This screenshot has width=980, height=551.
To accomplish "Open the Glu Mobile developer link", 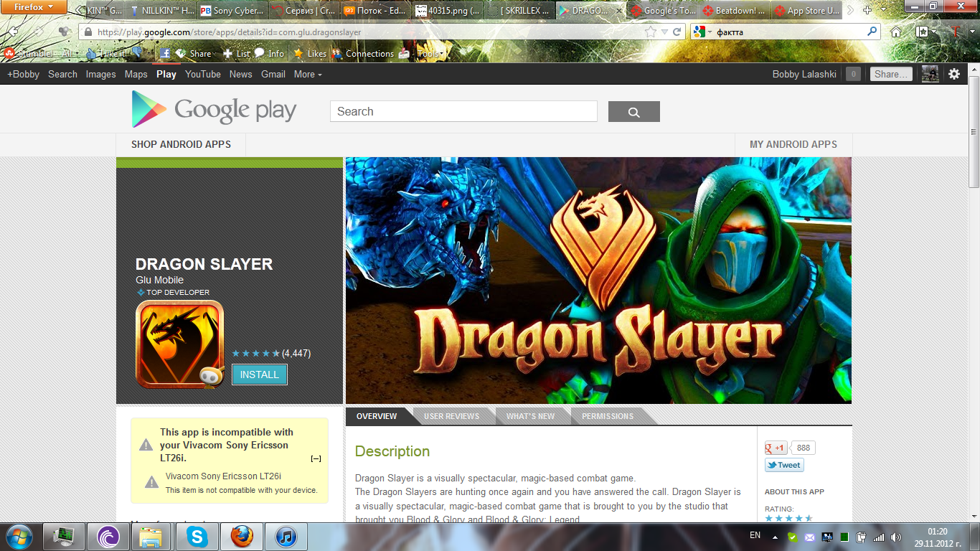I will pos(159,280).
